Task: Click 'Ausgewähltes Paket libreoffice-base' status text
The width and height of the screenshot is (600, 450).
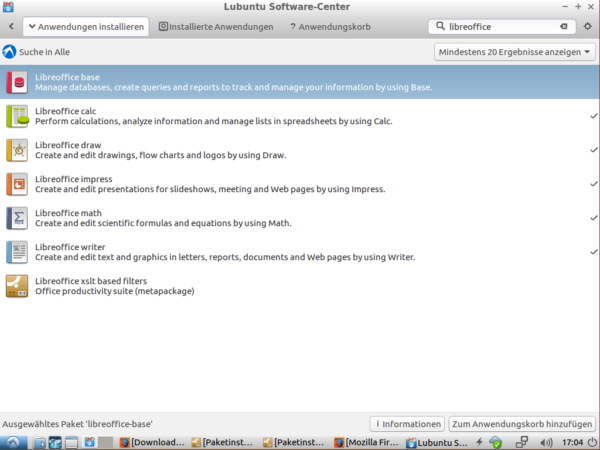Action: (77, 424)
